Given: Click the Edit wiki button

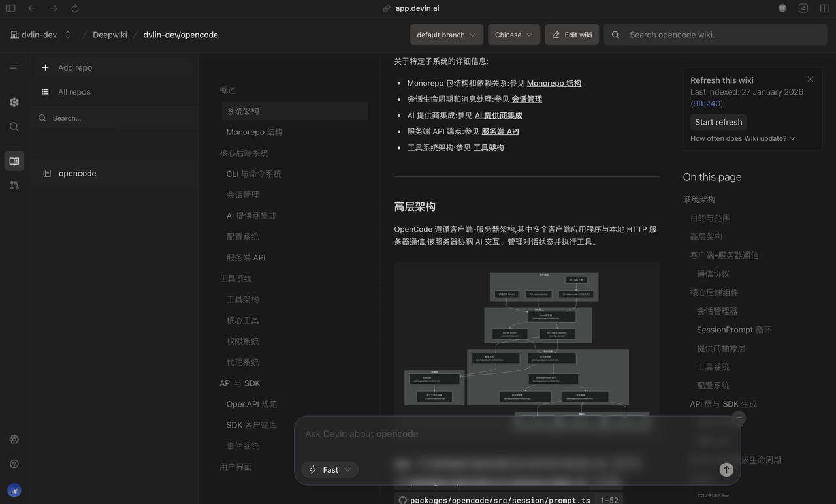Looking at the screenshot, I should (571, 35).
